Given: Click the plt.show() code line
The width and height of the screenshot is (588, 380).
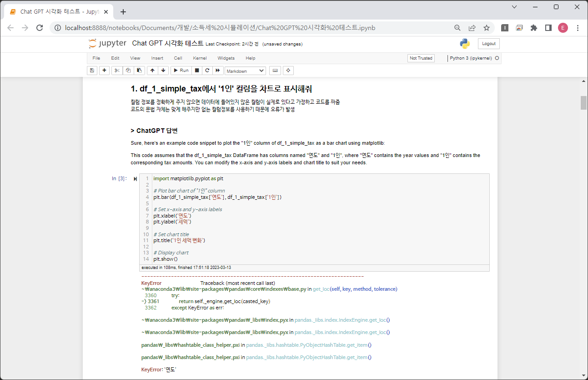Looking at the screenshot, I should click(x=166, y=259).
